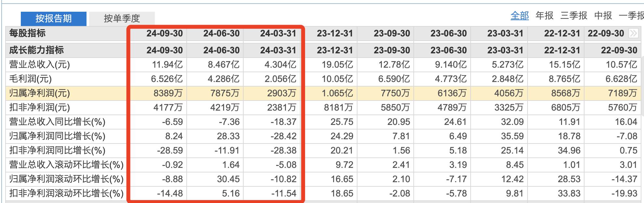
Task: Filter reports by 三季报
Action: (x=574, y=15)
